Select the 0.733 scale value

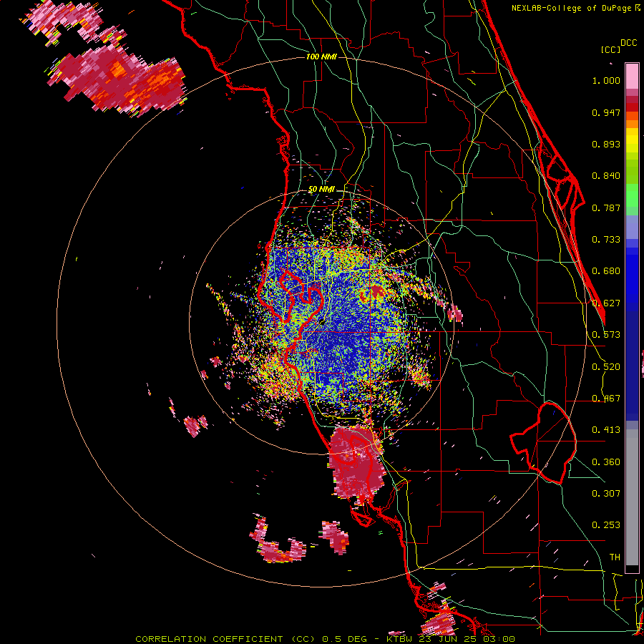tap(606, 240)
